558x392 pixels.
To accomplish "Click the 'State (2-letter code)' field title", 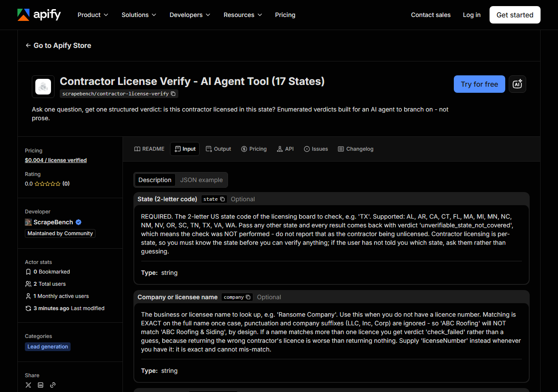I will pos(167,199).
